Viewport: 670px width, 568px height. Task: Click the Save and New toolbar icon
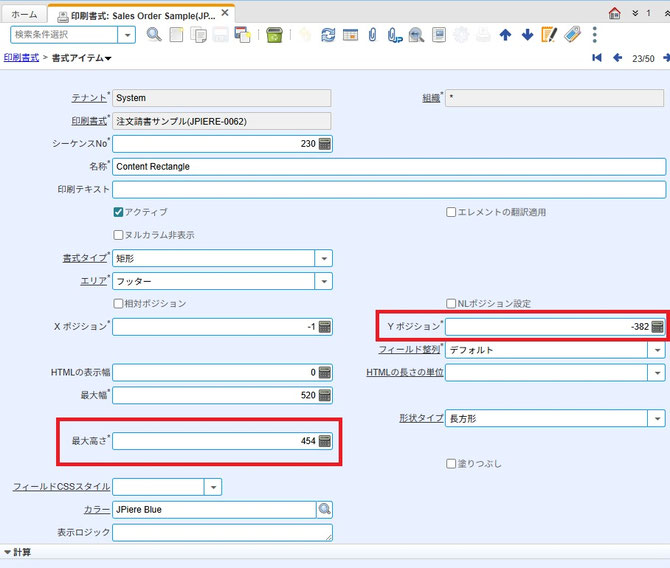[243, 35]
